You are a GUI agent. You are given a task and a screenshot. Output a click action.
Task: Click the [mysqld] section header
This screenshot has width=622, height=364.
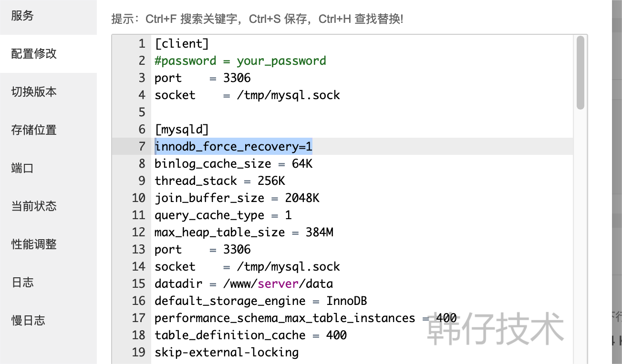(x=182, y=129)
